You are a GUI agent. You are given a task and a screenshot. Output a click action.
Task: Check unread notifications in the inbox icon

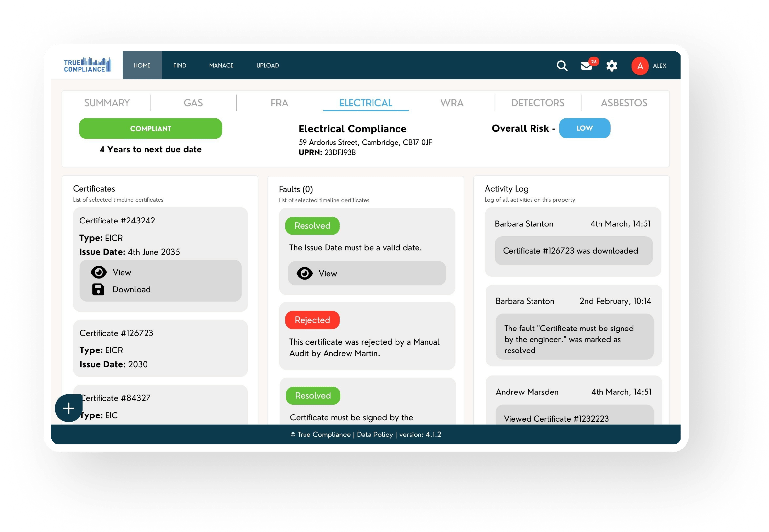586,66
